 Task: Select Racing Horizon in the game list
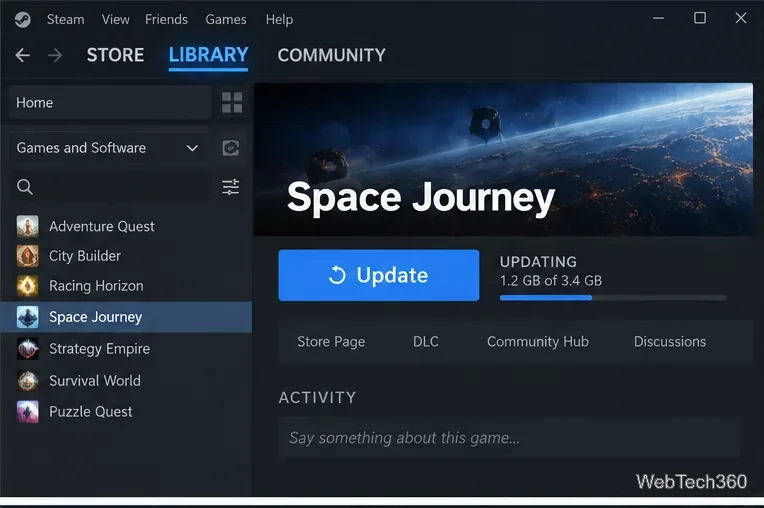tap(126, 286)
